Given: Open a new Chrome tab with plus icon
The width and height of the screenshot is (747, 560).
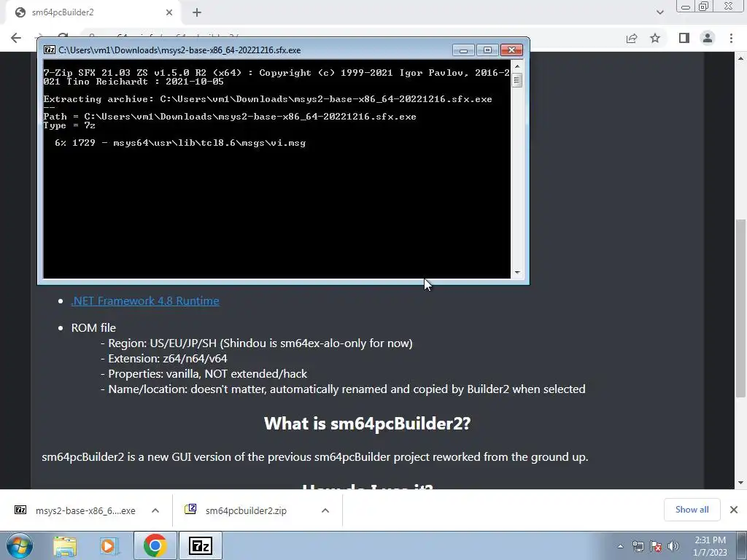Looking at the screenshot, I should coord(197,13).
